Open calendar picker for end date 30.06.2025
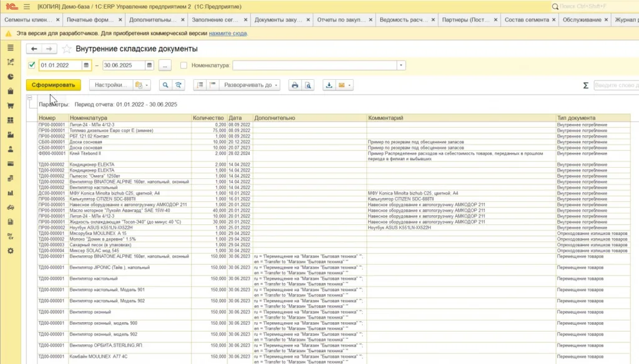Image resolution: width=639 pixels, height=364 pixels. 150,65
